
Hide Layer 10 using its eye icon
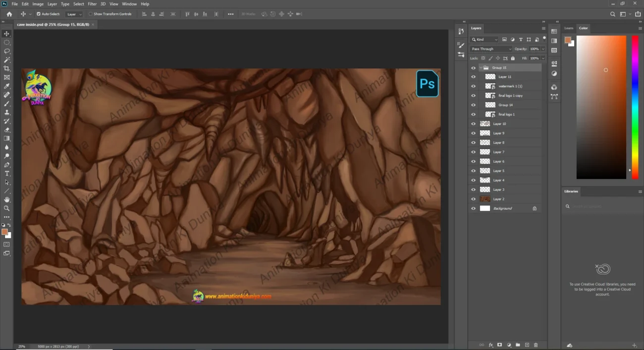[x=473, y=124]
